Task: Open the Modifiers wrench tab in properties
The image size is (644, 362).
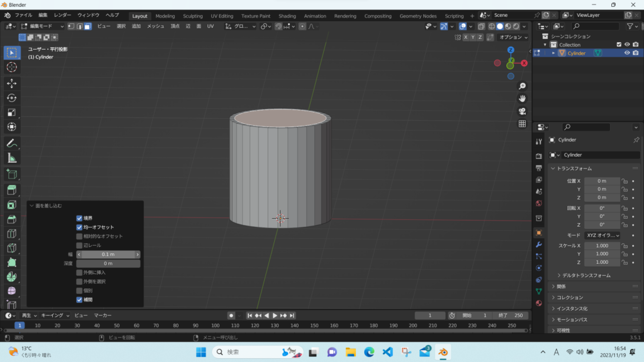Action: (x=538, y=244)
